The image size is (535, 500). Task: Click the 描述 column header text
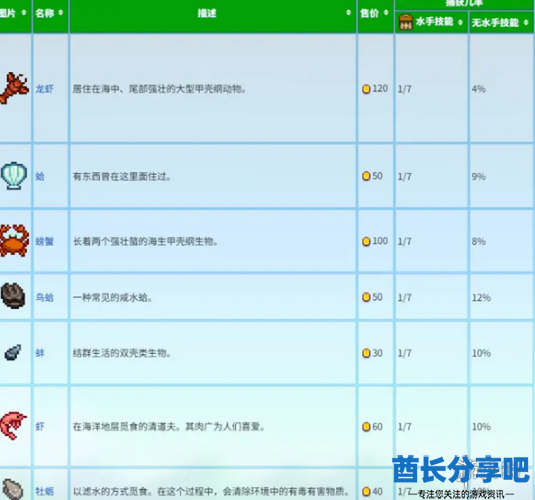pyautogui.click(x=207, y=13)
